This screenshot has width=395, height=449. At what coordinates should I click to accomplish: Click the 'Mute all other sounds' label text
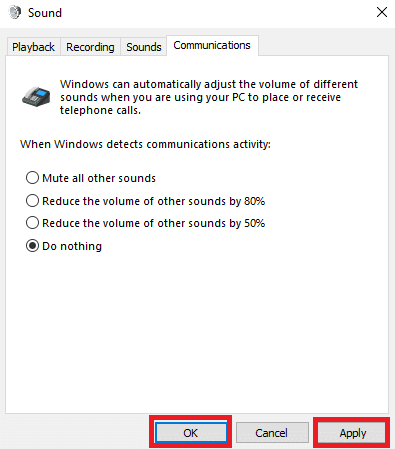pos(99,178)
